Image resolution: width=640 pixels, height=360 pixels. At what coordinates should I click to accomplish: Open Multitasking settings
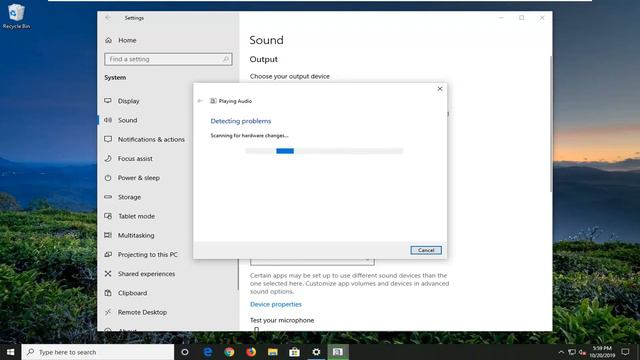[x=136, y=235]
